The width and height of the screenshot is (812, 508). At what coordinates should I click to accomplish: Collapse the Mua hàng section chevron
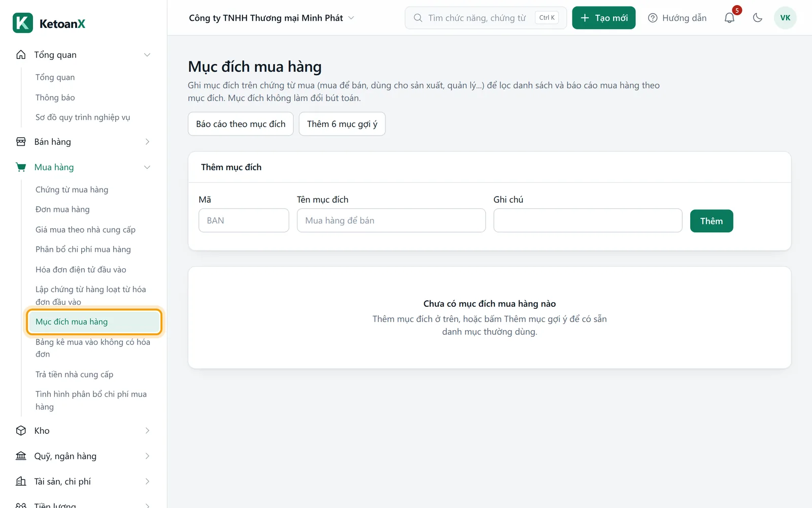pyautogui.click(x=147, y=167)
